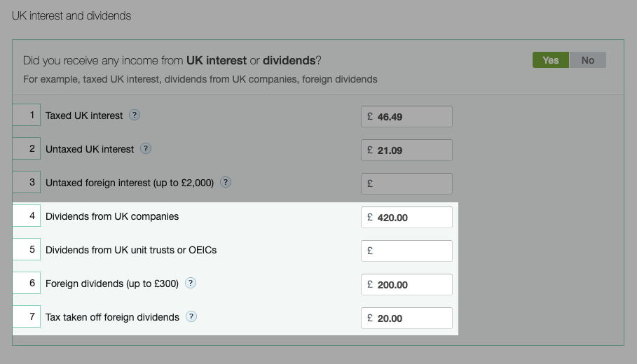Image resolution: width=637 pixels, height=364 pixels.
Task: Focus the Tax taken off foreign dividends field
Action: (406, 318)
